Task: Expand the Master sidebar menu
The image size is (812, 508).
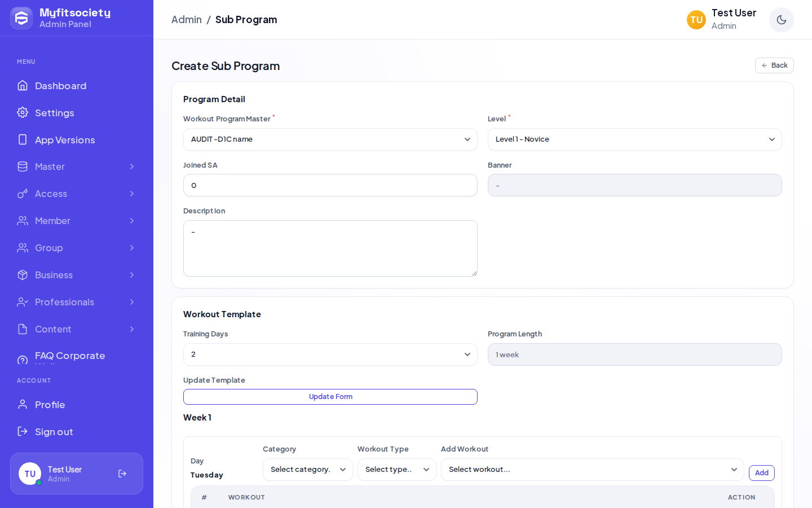Action: 77,167
